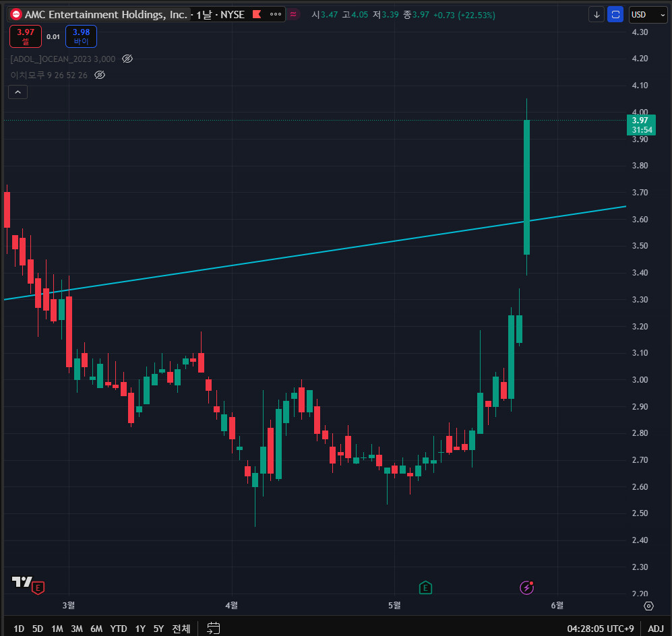Click the 이치모쿠 9 26 52 26 label
Image resolution: width=672 pixels, height=636 pixels.
49,75
